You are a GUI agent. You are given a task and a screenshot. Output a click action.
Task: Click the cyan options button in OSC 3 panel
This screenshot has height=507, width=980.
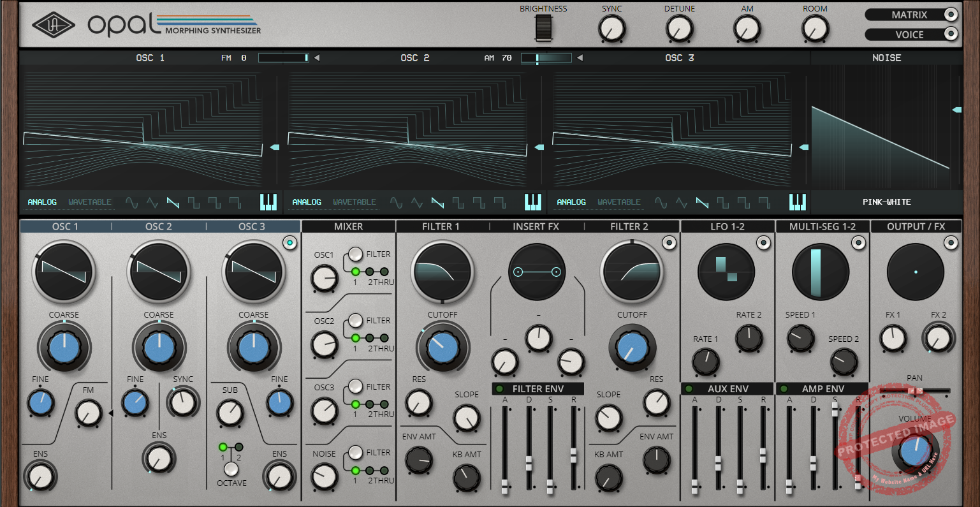pos(290,242)
